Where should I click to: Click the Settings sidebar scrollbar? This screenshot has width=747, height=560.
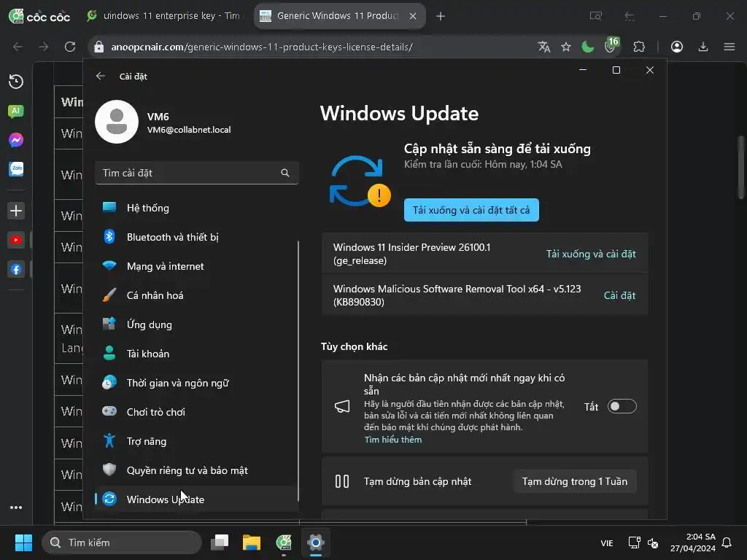298,371
